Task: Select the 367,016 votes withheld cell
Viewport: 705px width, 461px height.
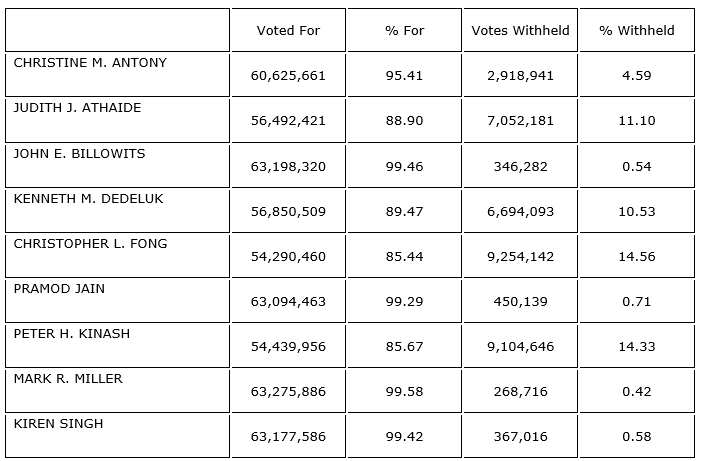Action: point(520,436)
